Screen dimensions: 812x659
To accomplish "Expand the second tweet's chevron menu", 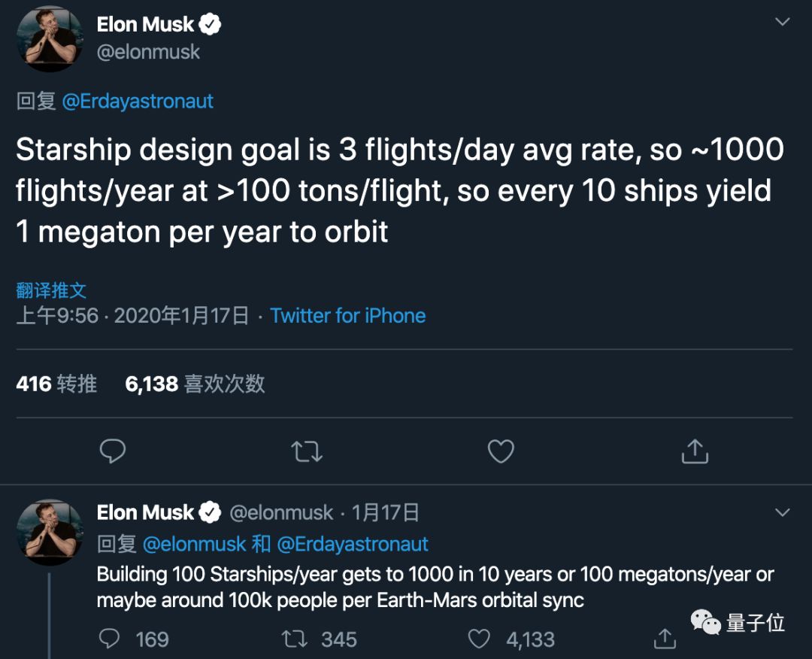I will pos(783,513).
